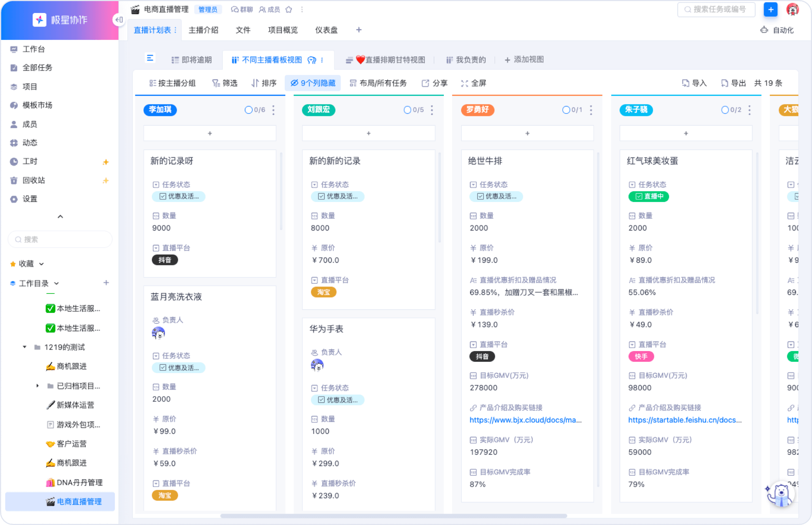Open the 筛选 filter dropdown

225,84
